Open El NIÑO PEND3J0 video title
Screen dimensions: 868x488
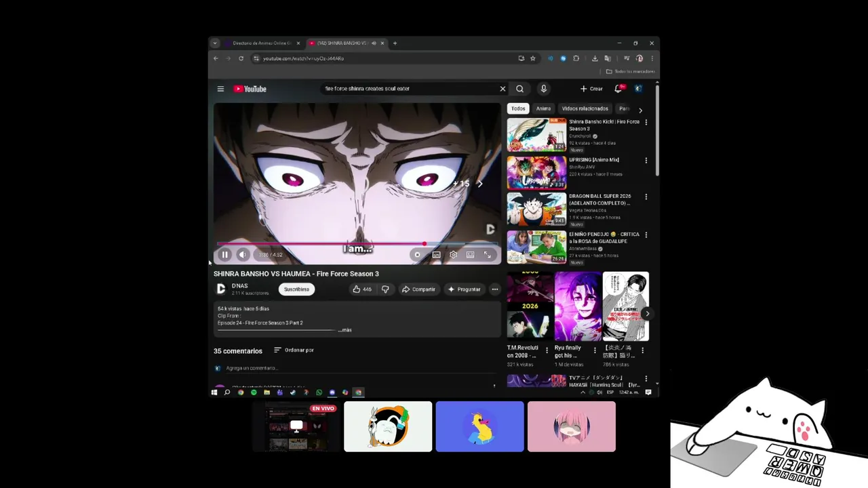[604, 237]
